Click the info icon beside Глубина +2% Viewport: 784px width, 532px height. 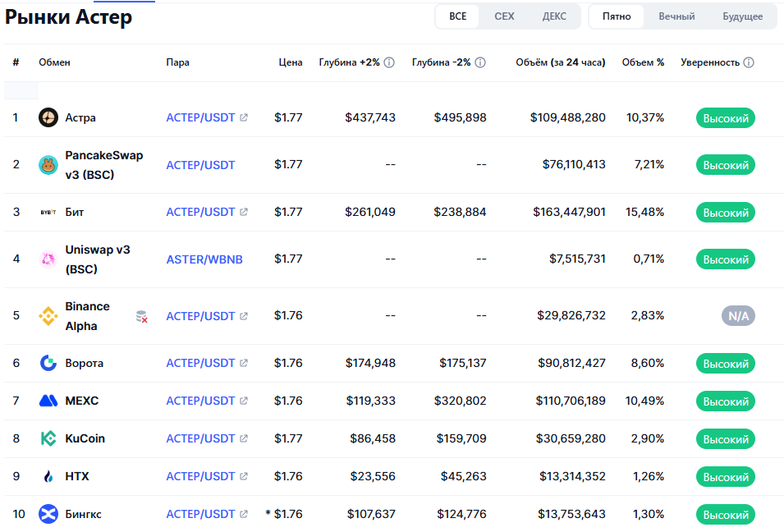pyautogui.click(x=389, y=62)
